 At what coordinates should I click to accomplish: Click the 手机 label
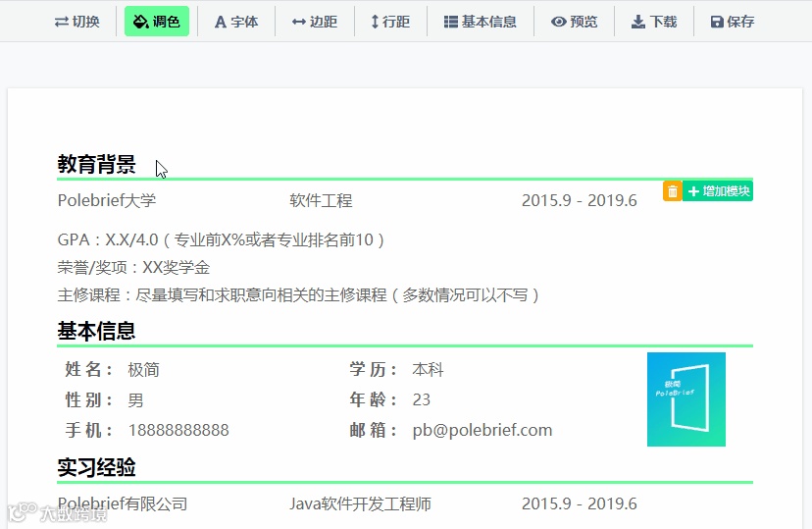point(88,430)
